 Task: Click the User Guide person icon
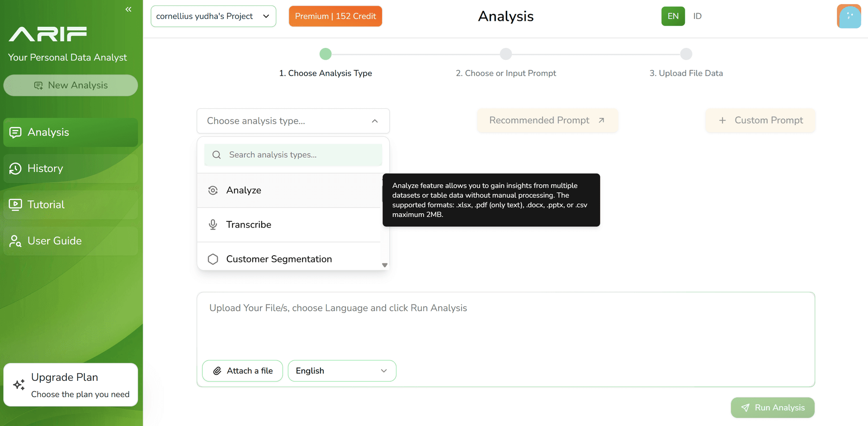click(x=15, y=241)
